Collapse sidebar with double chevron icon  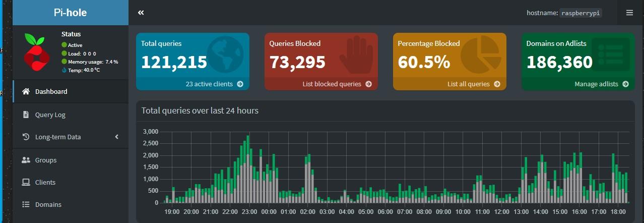coord(141,13)
